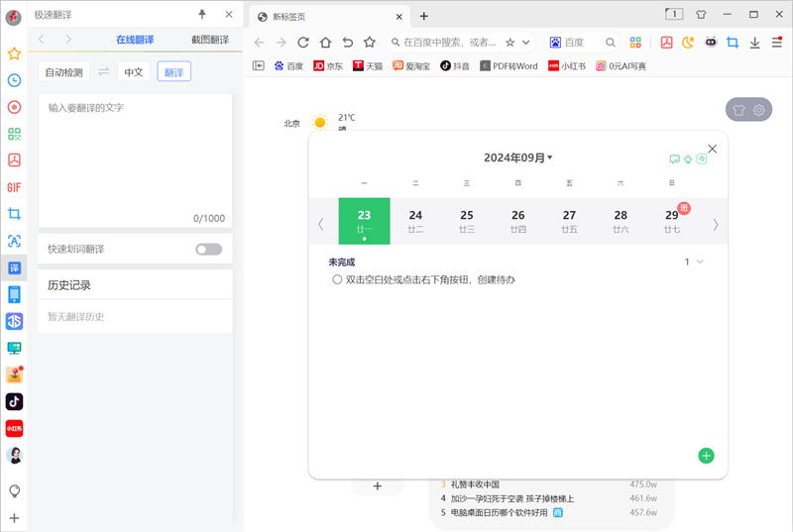
Task: Expand the address bar suggestions dropdown arrow
Action: pyautogui.click(x=526, y=43)
